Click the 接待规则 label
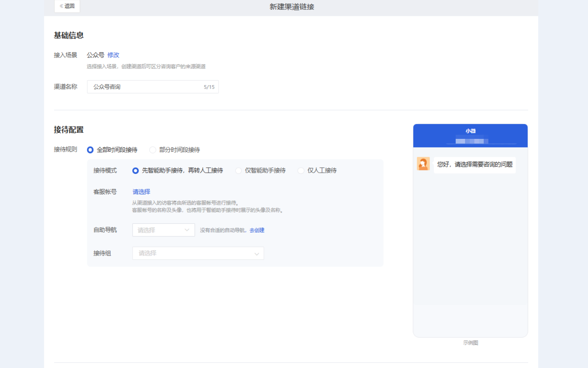This screenshot has width=588, height=368. 65,149
